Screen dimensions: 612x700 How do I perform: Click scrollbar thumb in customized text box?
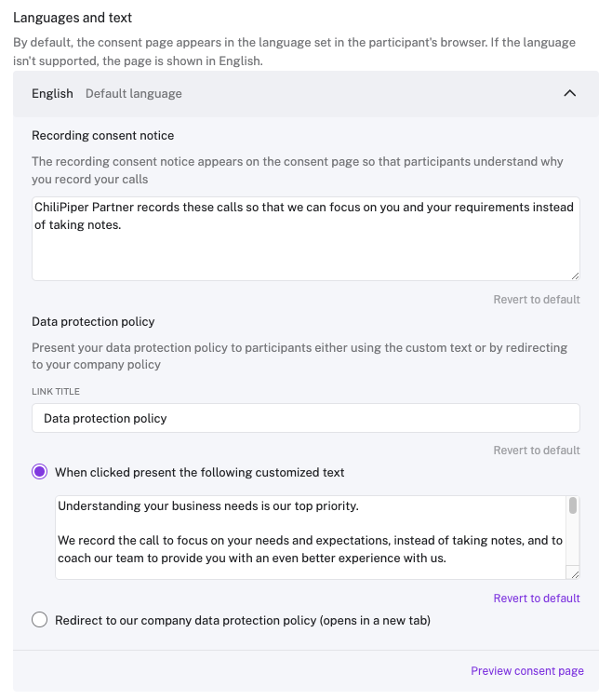(573, 505)
